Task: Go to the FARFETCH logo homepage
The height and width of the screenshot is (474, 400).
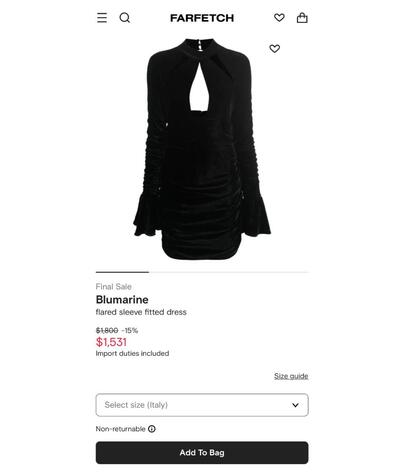Action: pyautogui.click(x=202, y=18)
